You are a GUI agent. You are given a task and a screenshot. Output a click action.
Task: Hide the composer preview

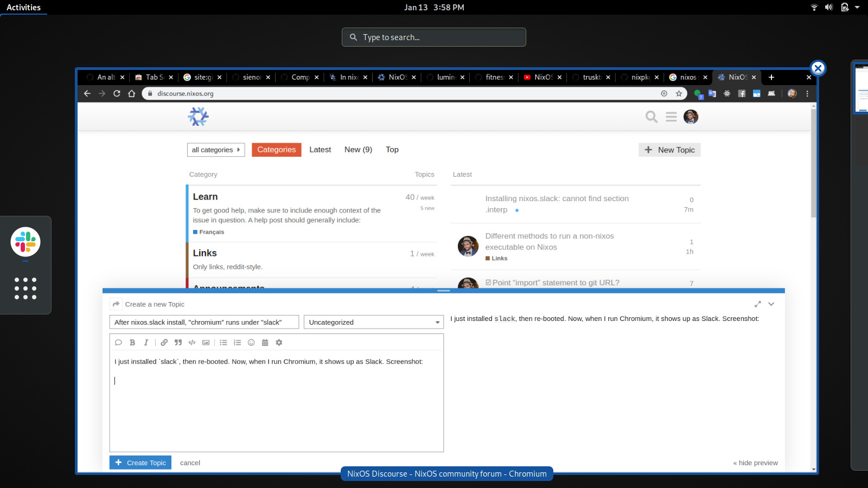pyautogui.click(x=755, y=463)
